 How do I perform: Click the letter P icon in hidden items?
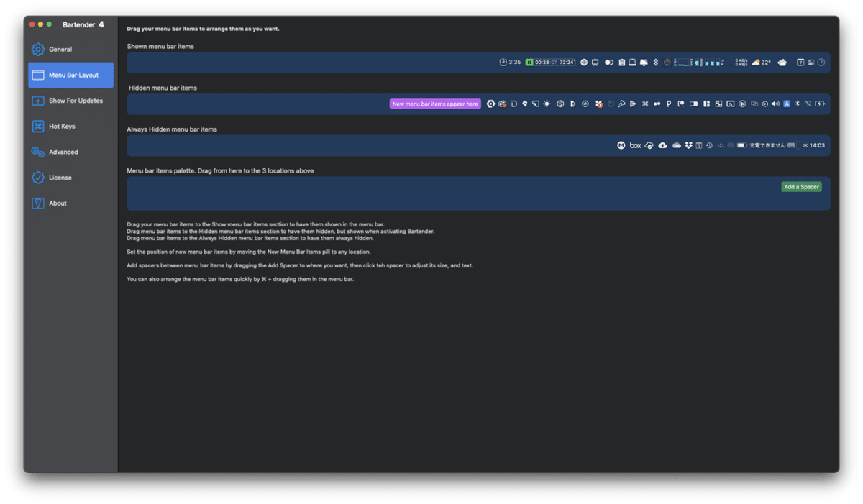click(x=668, y=104)
